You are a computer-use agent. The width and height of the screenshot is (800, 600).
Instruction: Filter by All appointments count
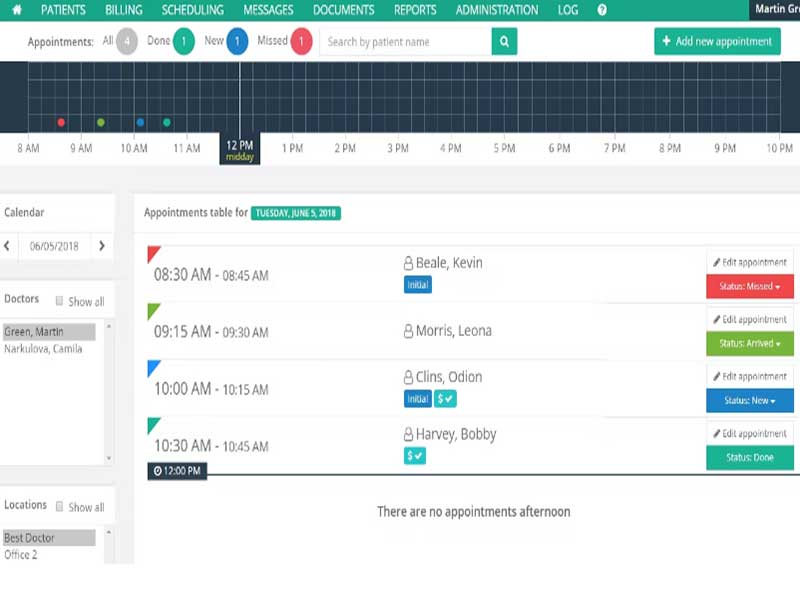coord(127,41)
